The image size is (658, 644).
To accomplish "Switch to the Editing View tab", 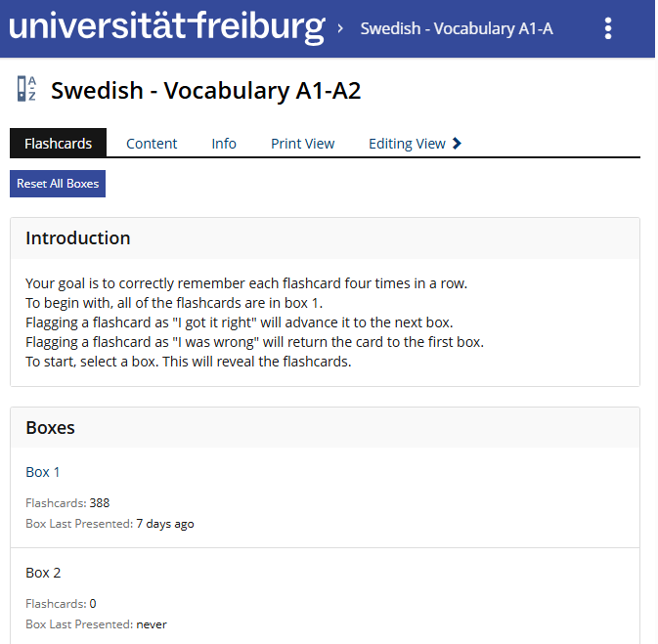I will (x=407, y=144).
